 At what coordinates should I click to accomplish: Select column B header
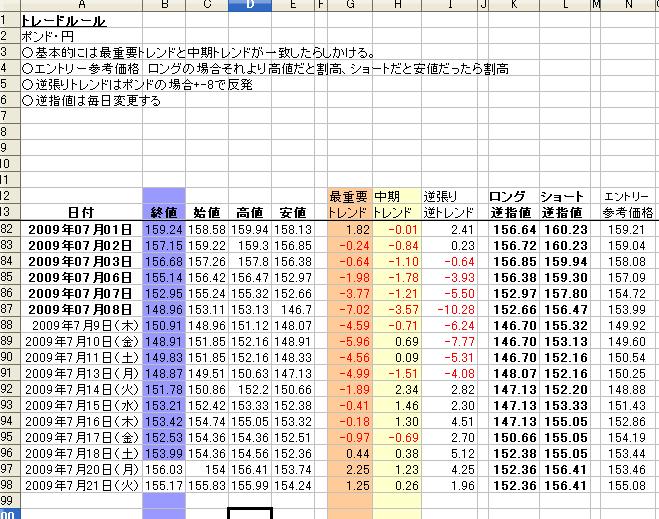(164, 6)
